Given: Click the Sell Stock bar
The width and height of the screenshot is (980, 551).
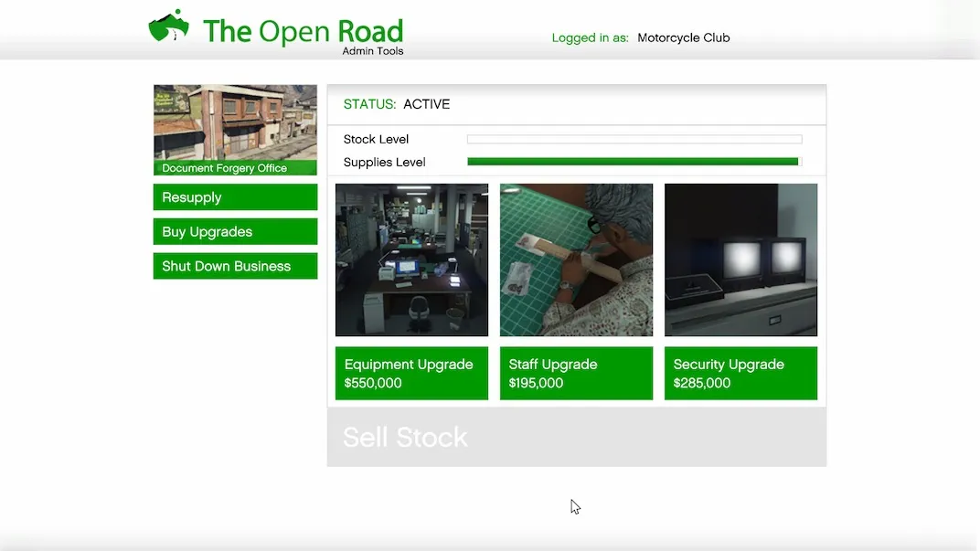Looking at the screenshot, I should coord(576,438).
